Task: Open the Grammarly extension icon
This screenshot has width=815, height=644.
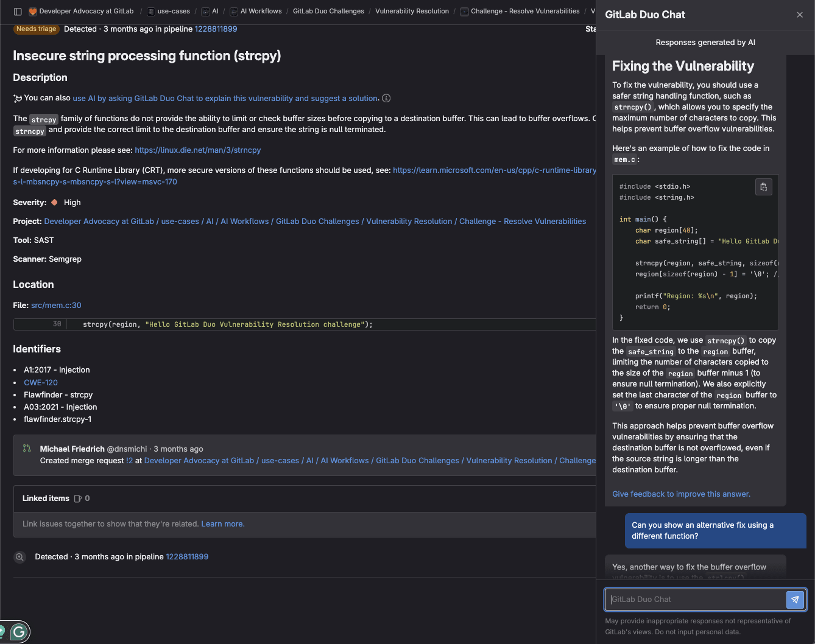Action: (x=19, y=632)
